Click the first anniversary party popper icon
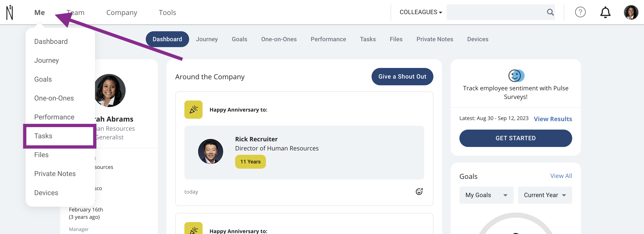This screenshot has height=234, width=644. (193, 110)
